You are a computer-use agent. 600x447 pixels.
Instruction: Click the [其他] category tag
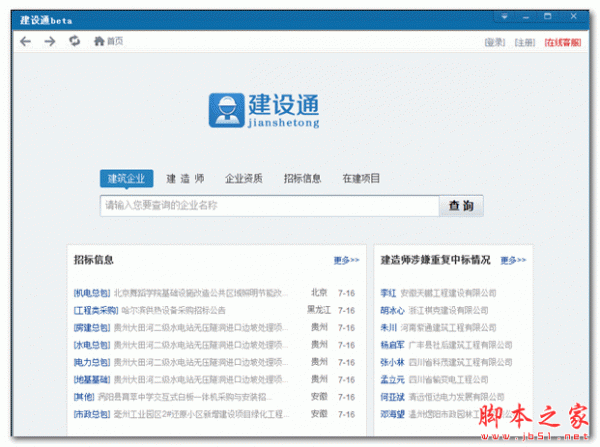click(84, 397)
